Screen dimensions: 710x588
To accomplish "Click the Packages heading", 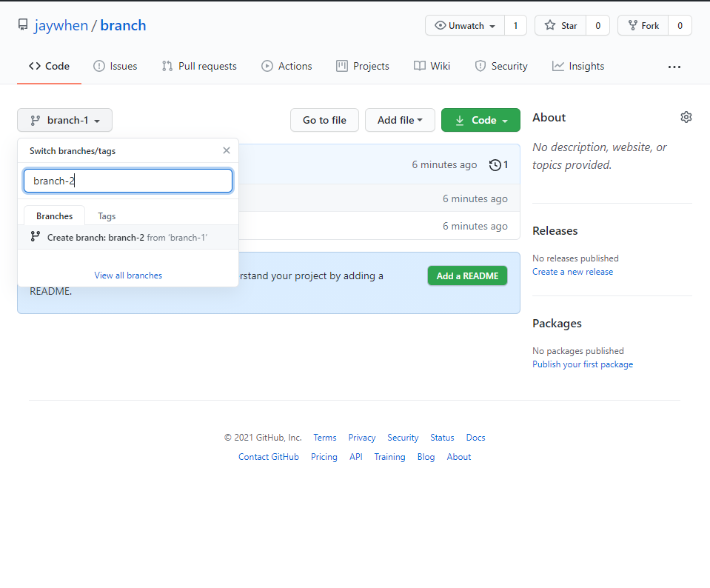I will pos(557,324).
